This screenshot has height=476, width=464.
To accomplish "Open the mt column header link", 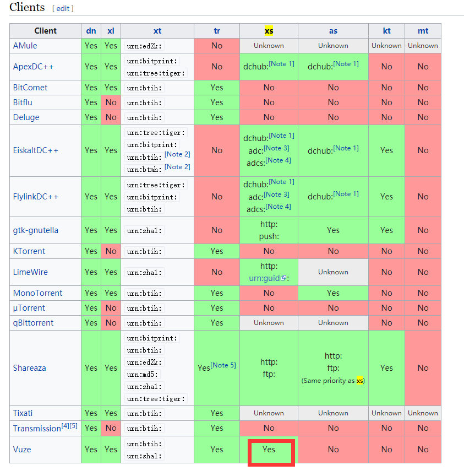I will pos(423,31).
